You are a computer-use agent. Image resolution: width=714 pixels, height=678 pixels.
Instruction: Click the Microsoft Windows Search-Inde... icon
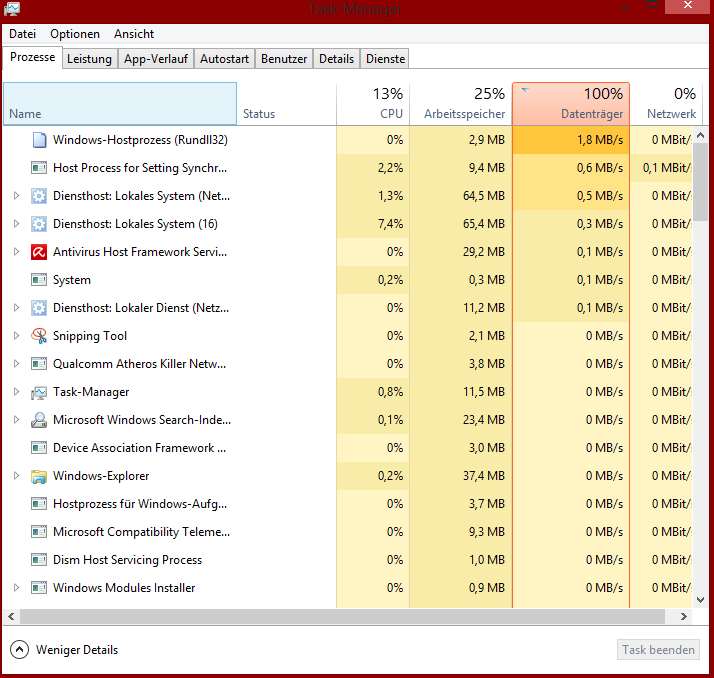39,420
